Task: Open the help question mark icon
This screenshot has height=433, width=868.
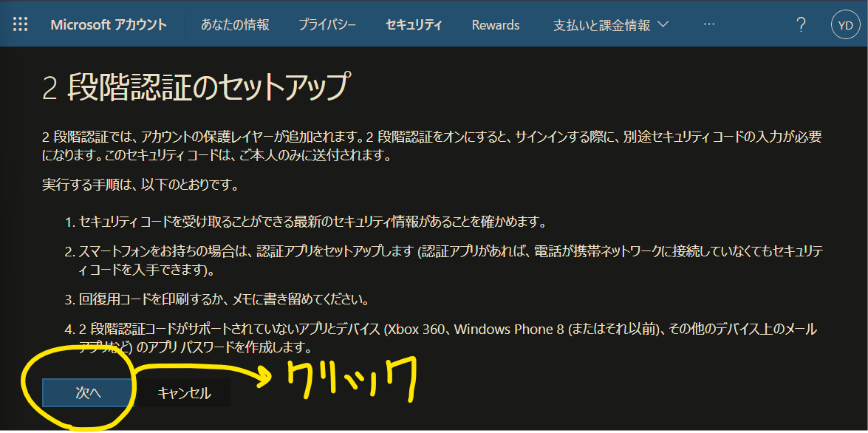Action: click(801, 25)
